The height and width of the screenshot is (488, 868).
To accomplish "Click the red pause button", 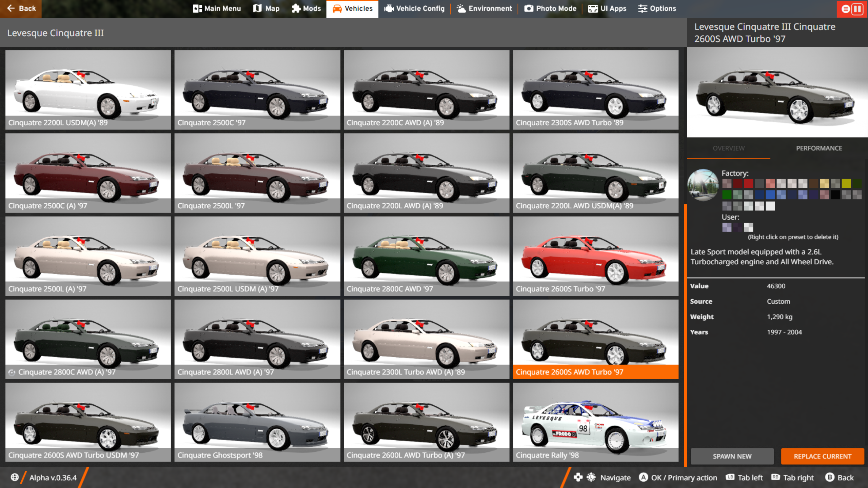I will click(857, 9).
